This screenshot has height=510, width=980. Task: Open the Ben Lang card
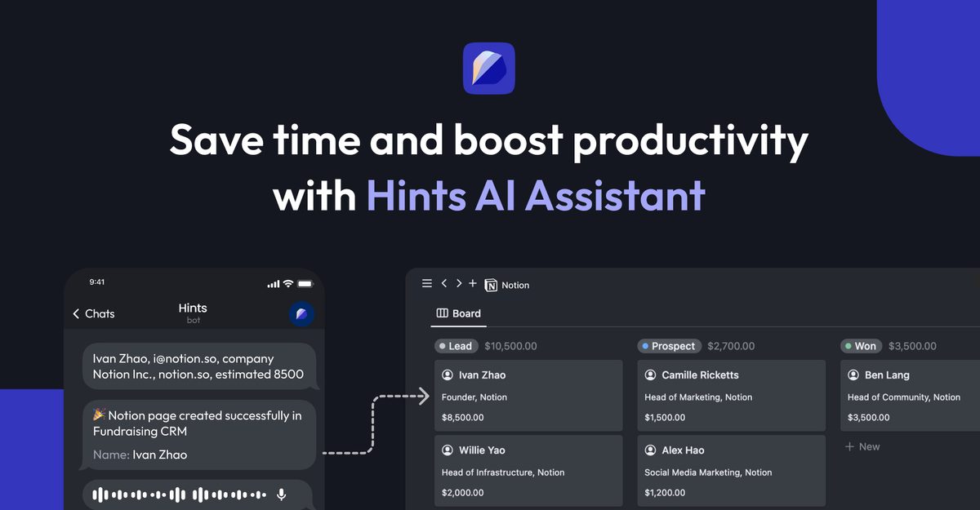click(x=910, y=396)
